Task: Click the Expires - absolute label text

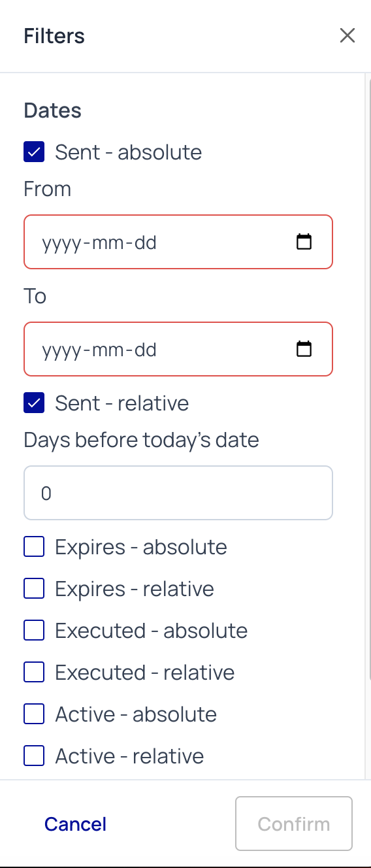Action: [141, 547]
